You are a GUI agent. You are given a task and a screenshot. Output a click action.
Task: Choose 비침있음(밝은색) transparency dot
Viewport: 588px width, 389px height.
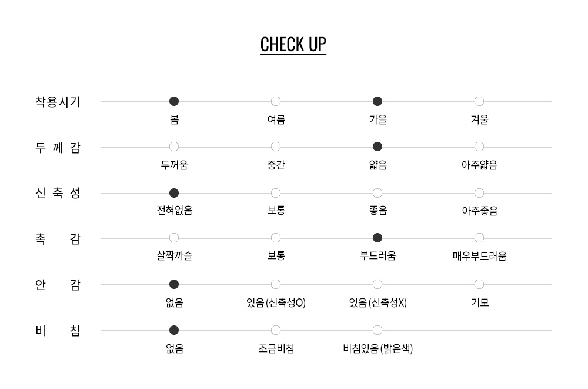point(377,330)
